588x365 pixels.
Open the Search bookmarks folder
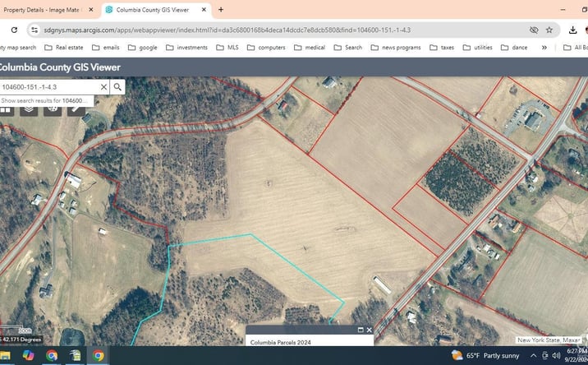pos(348,48)
